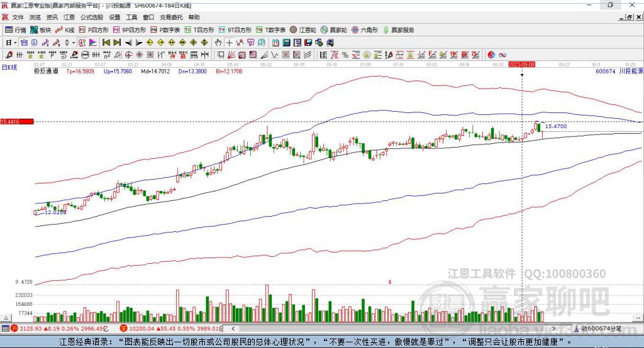This screenshot has width=644, height=348.
Task: Expand the 日 period dropdown
Action: [x=16, y=43]
